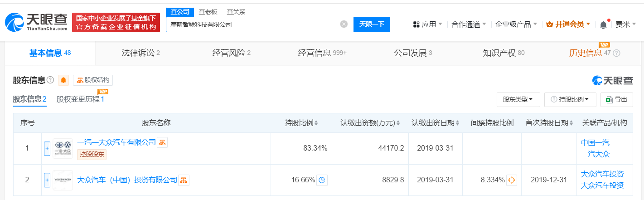Click the help icon beside 股东信息 heading

pos(50,80)
